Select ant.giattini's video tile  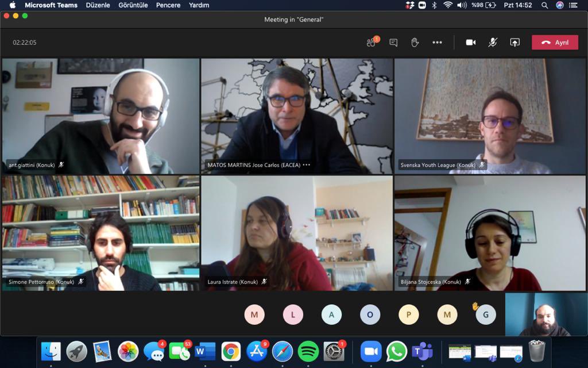(101, 116)
